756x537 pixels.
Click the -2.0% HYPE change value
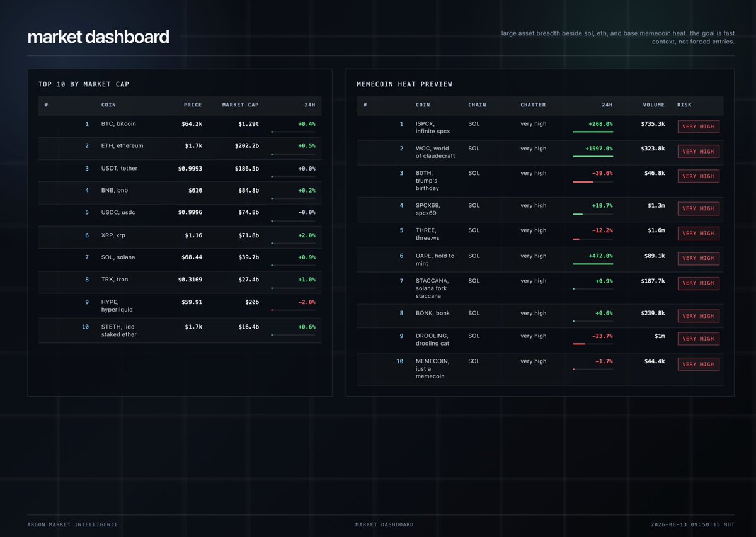pos(307,302)
